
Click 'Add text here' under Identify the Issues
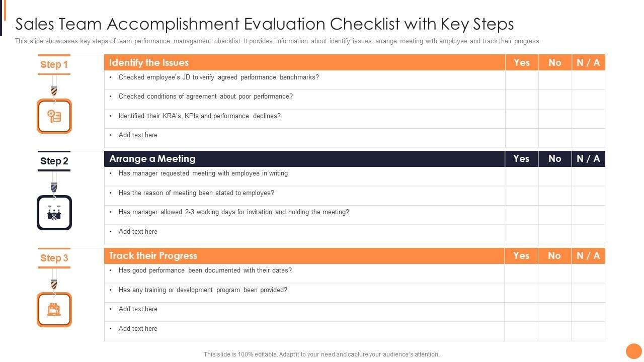point(138,135)
